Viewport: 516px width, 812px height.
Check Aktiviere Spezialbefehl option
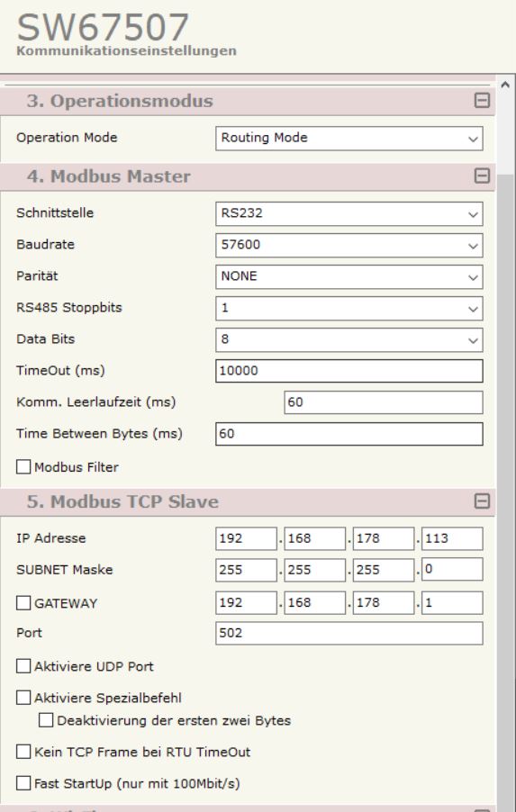[23, 698]
